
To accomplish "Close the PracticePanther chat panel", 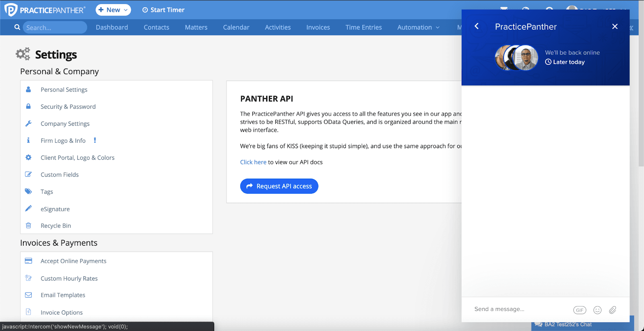I will [615, 26].
